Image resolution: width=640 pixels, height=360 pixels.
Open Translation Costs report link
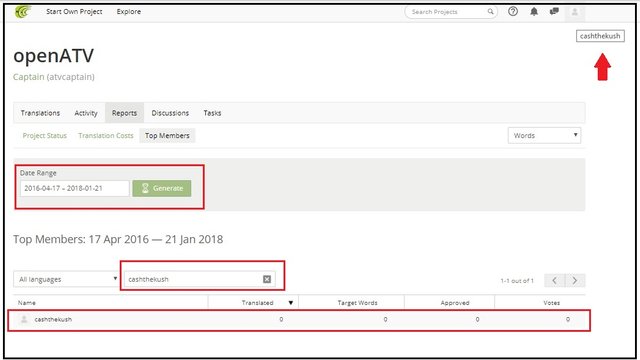106,136
